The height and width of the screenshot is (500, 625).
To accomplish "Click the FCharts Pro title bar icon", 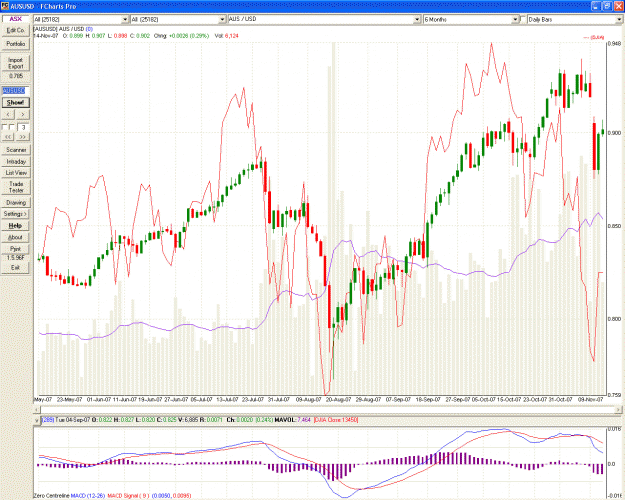I will pos(5,6).
